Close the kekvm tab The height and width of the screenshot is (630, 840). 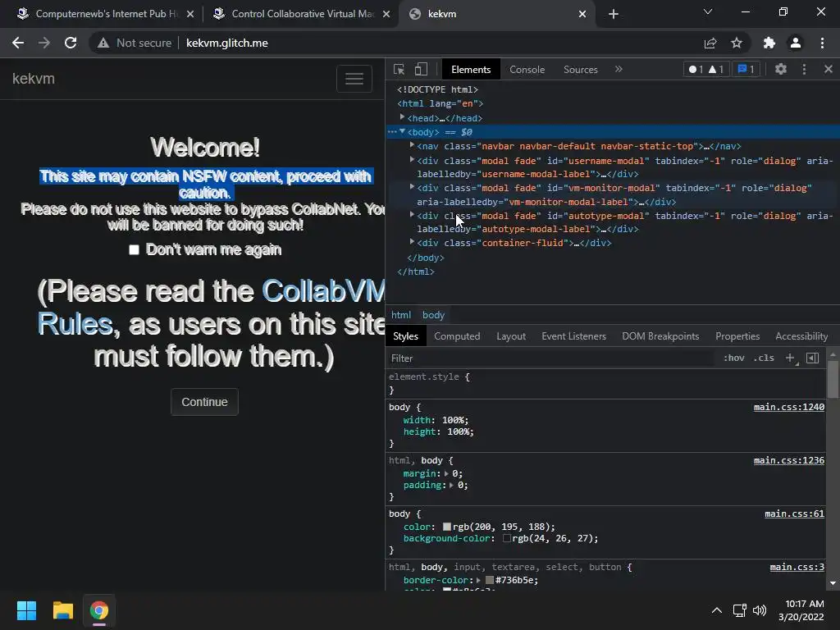pyautogui.click(x=582, y=14)
